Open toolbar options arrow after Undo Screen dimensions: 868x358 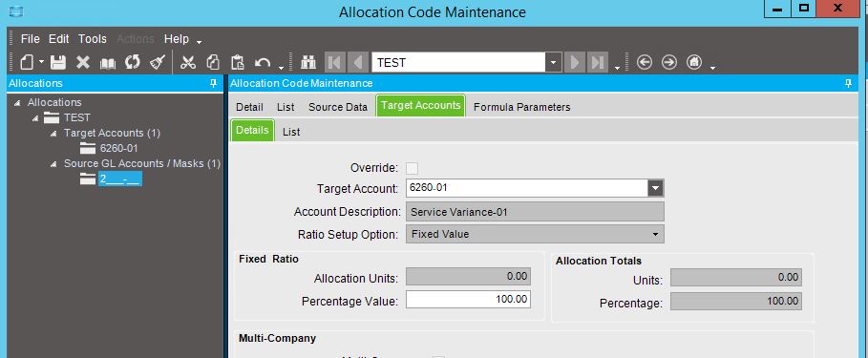(x=281, y=68)
